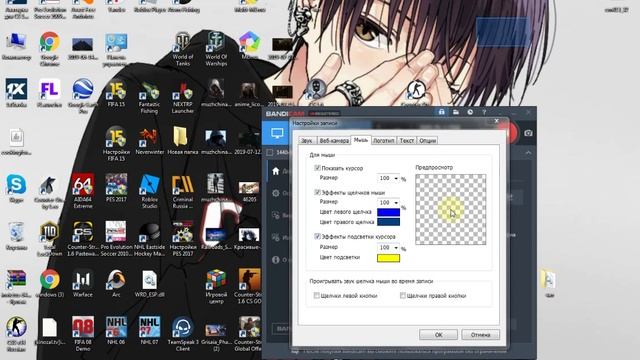
Task: Open Размер dropdown under Эффекты щелчков мыши
Action: click(x=388, y=202)
